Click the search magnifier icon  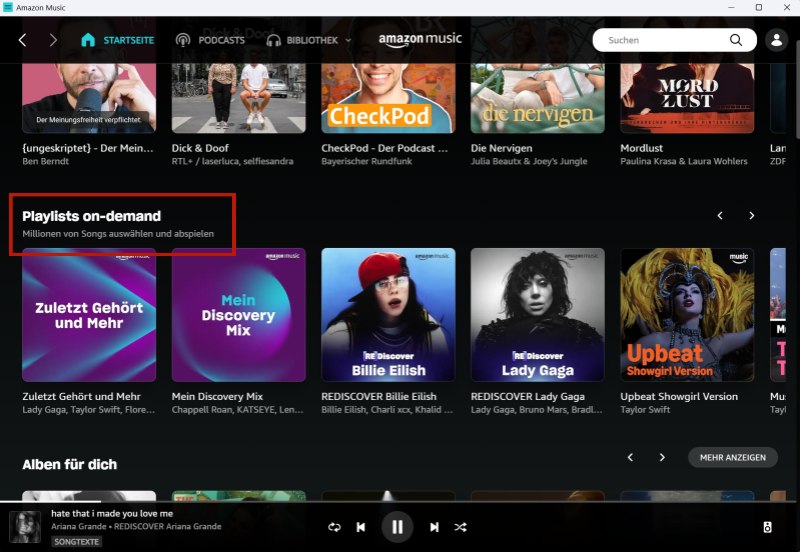coord(735,40)
